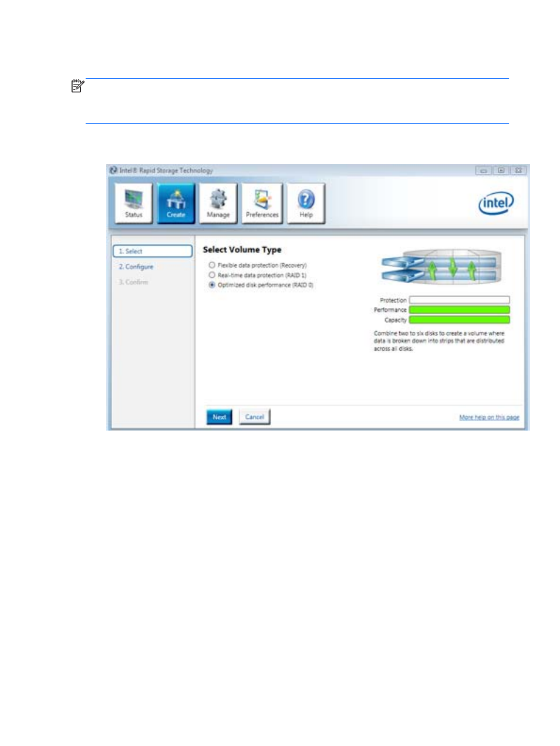Open the Help question mark icon
560x746 pixels.
[306, 203]
